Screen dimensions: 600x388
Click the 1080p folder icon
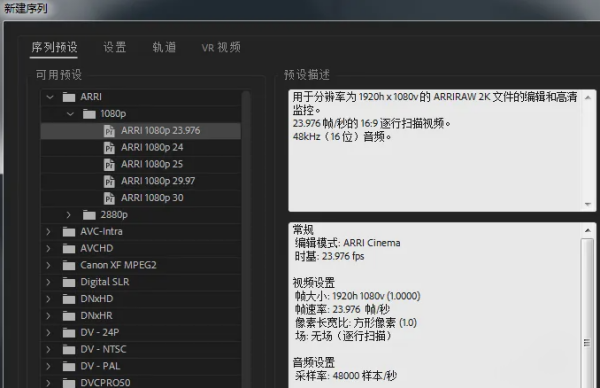[89, 114]
